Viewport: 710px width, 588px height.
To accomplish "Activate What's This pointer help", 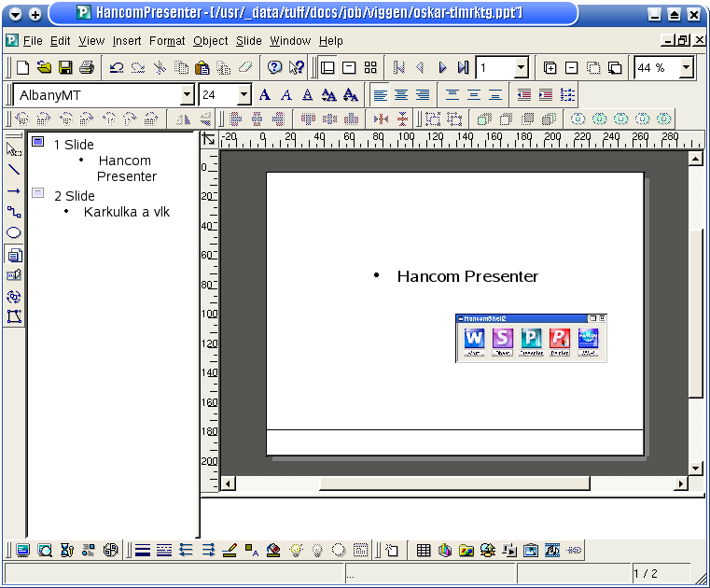I will [297, 68].
